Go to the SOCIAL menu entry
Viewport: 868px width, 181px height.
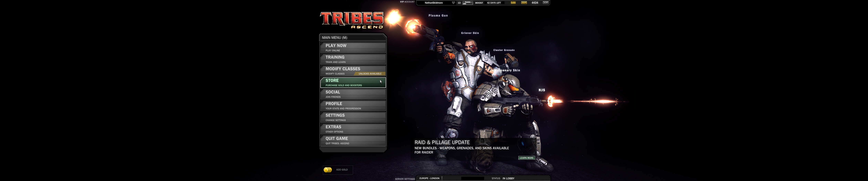[x=353, y=94]
